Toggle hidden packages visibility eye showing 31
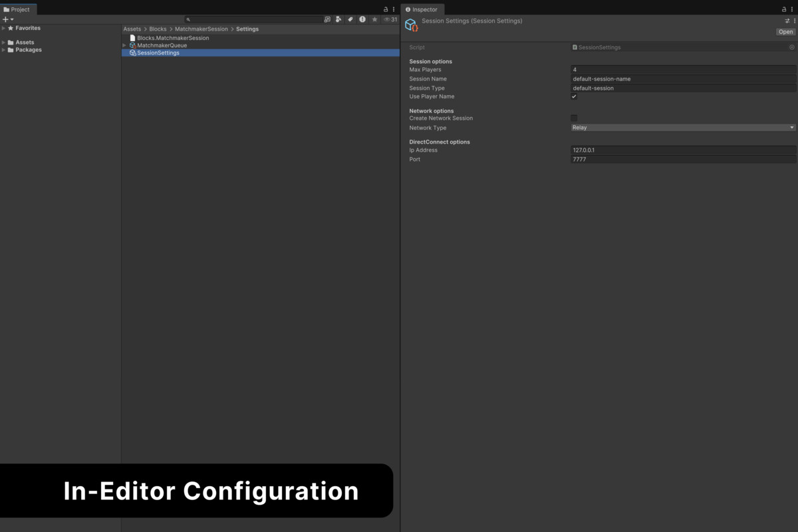Viewport: 798px width, 532px height. pyautogui.click(x=390, y=19)
